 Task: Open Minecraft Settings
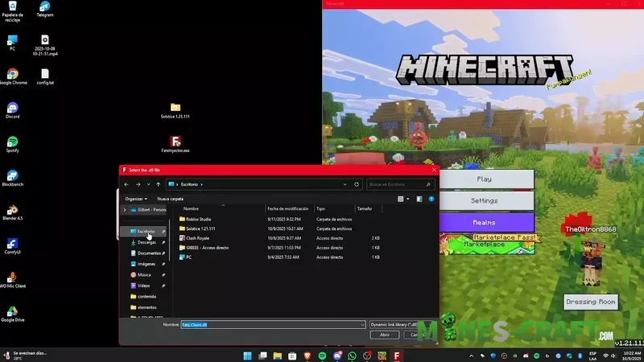pos(484,200)
